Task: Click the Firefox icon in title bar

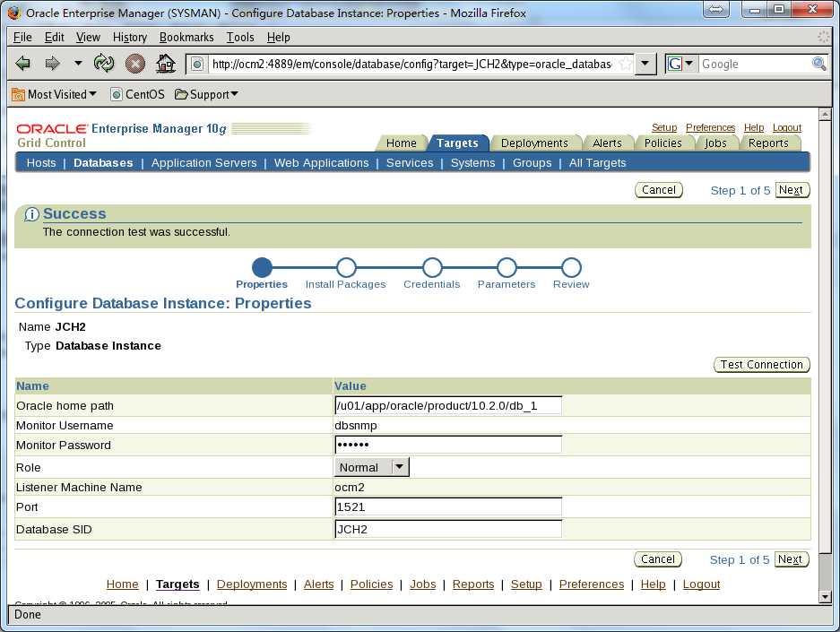Action: coord(14,13)
